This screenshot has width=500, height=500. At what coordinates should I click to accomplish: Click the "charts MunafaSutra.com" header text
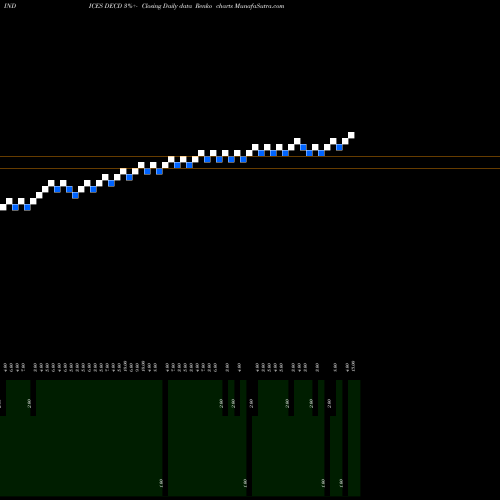250,6
